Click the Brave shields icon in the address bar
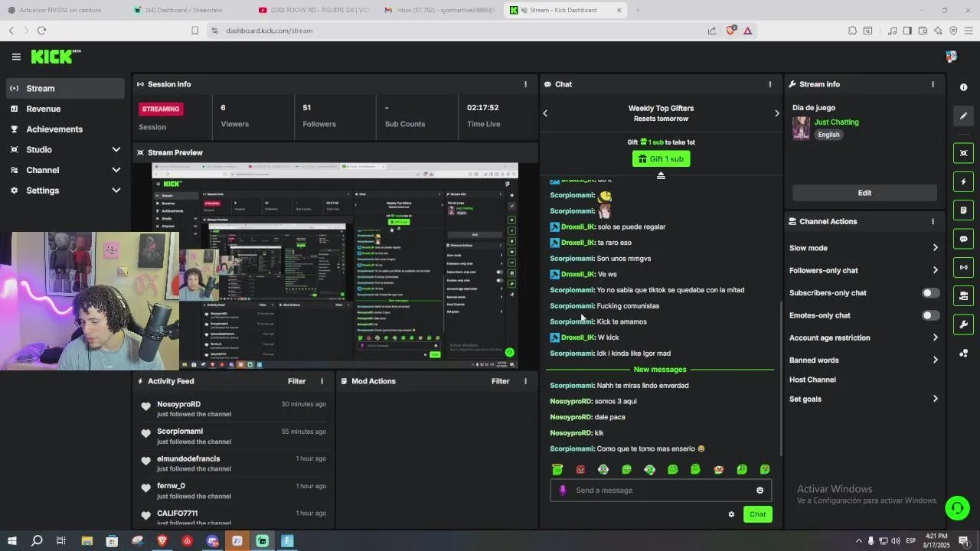 (730, 31)
